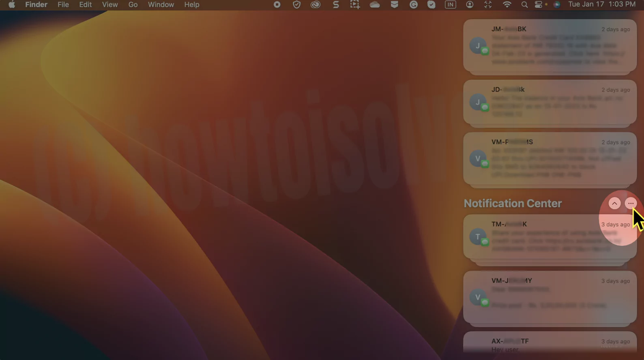This screenshot has width=644, height=360.
Task: Click the screen recording stop icon
Action: click(277, 4)
